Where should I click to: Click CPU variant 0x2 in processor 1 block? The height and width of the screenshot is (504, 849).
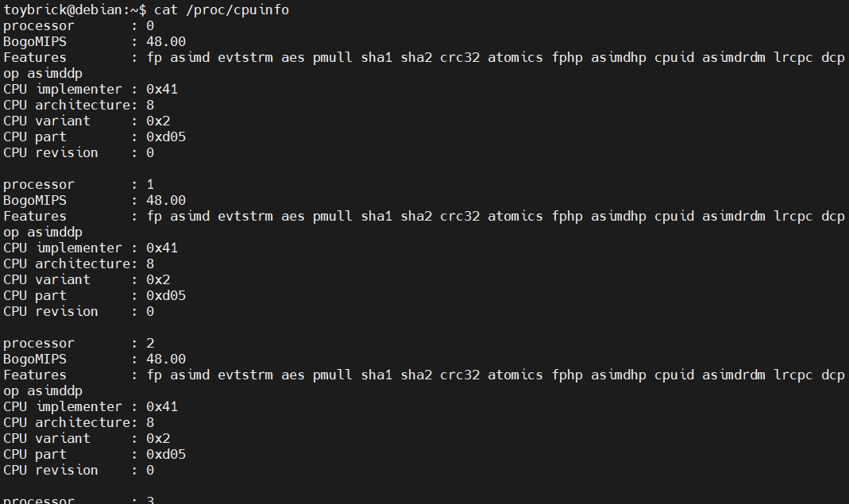(x=158, y=280)
